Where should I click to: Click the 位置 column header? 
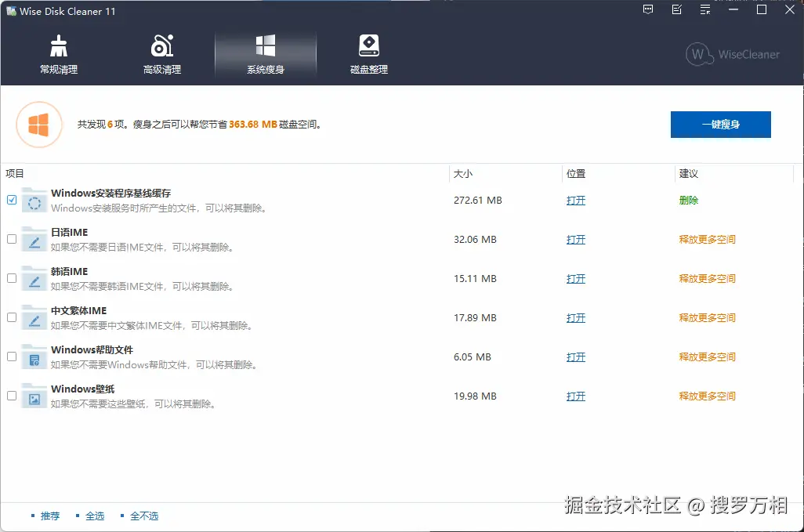point(576,174)
